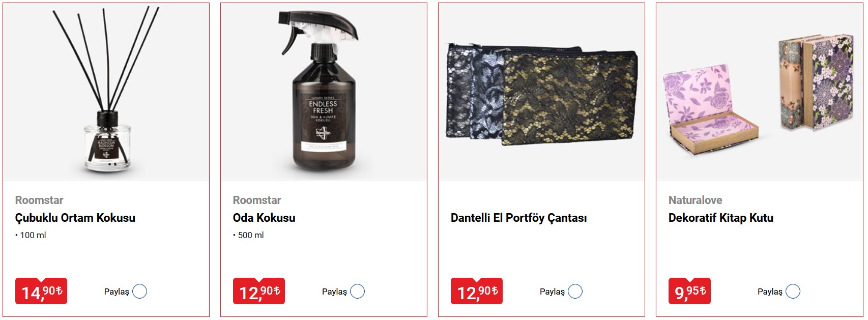Open the Oda Kokusu product title
The image size is (868, 320).
pyautogui.click(x=264, y=218)
